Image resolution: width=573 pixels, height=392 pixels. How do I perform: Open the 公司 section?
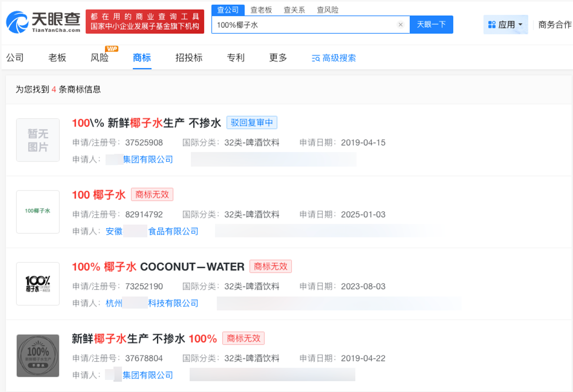click(x=15, y=58)
